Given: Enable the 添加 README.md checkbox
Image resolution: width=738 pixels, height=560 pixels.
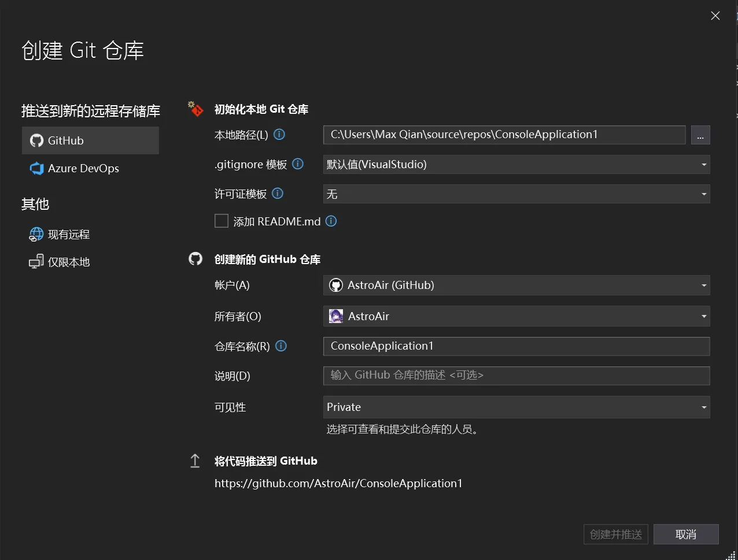Looking at the screenshot, I should tap(222, 221).
